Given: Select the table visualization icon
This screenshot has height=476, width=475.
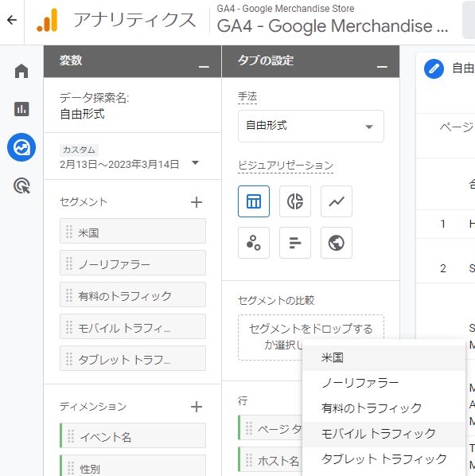Looking at the screenshot, I should [x=254, y=201].
